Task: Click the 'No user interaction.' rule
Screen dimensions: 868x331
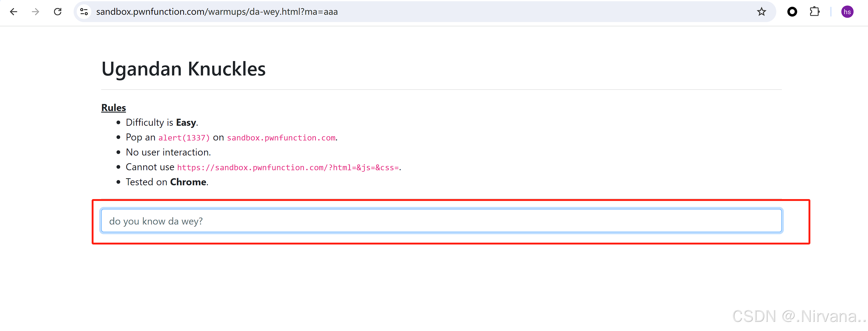Action: point(168,152)
